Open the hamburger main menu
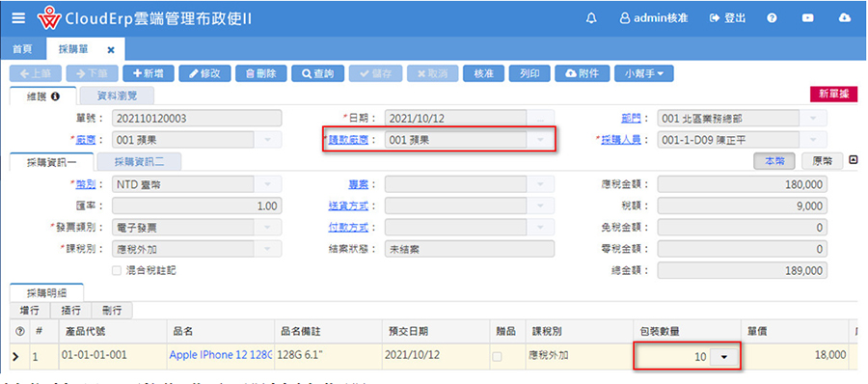The width and height of the screenshot is (868, 384). click(x=18, y=17)
